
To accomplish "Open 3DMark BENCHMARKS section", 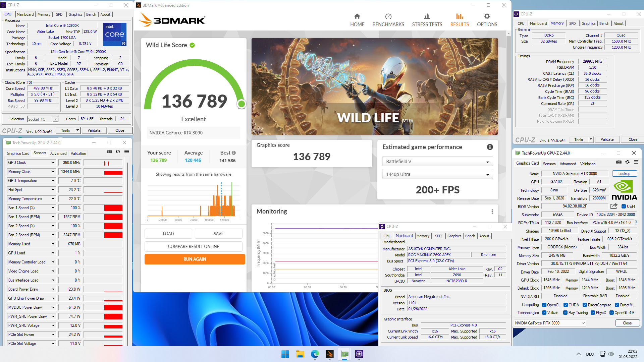I will (x=388, y=20).
